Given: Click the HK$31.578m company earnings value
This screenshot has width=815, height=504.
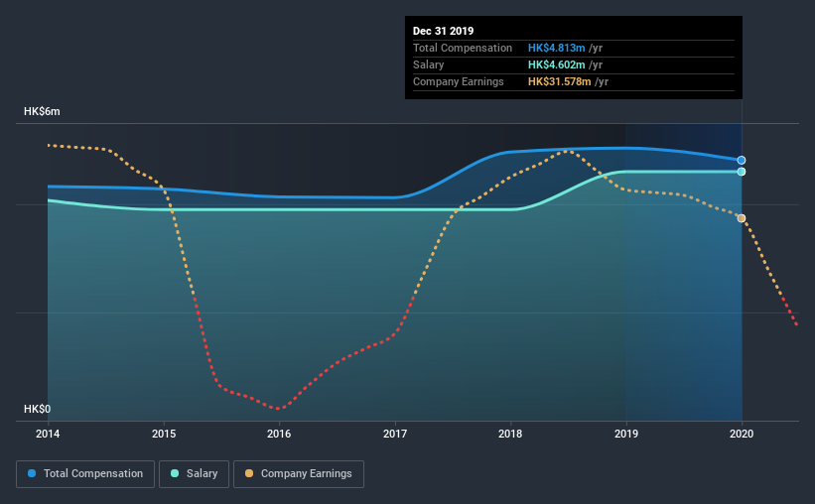Looking at the screenshot, I should [560, 81].
